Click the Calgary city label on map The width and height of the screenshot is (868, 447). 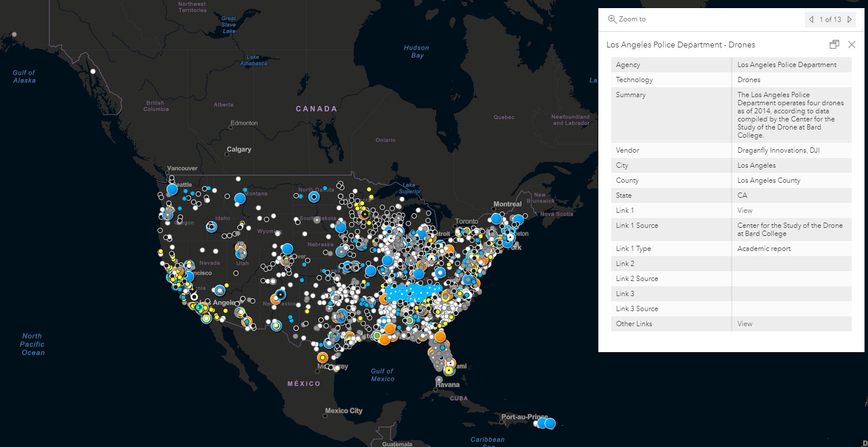[239, 149]
